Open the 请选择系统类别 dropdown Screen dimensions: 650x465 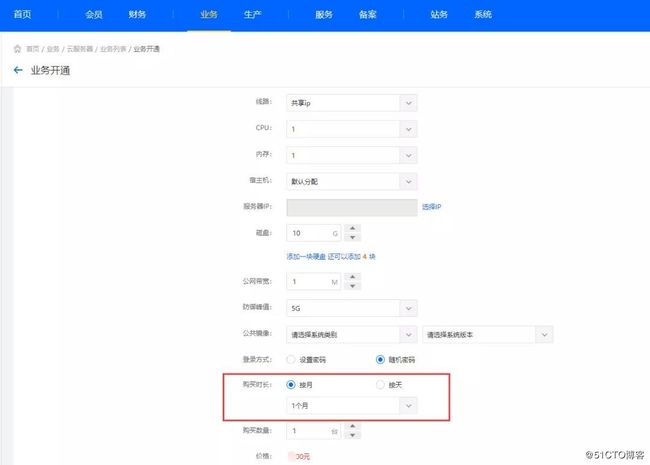pos(352,334)
